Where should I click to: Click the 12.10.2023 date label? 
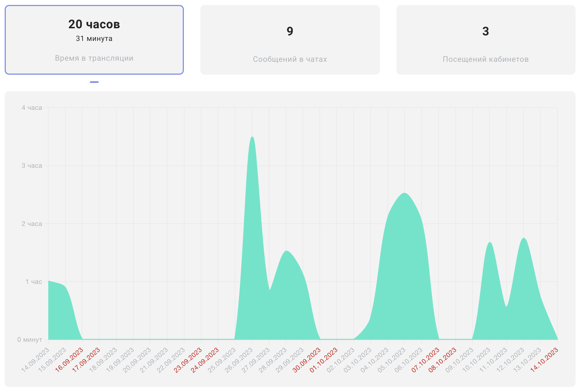(511, 360)
